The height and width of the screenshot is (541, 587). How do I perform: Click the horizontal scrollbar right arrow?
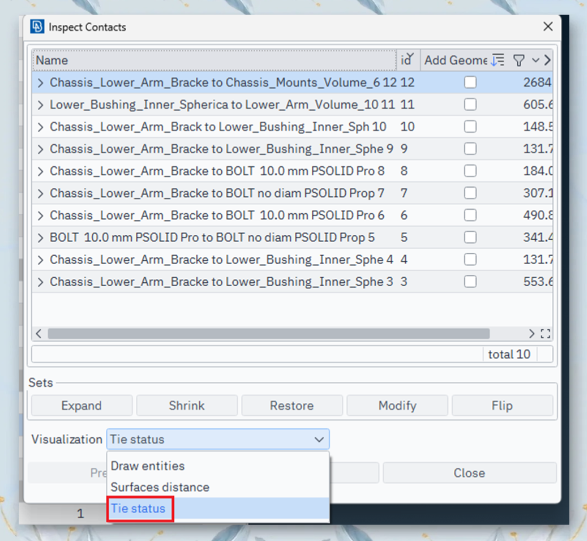531,334
